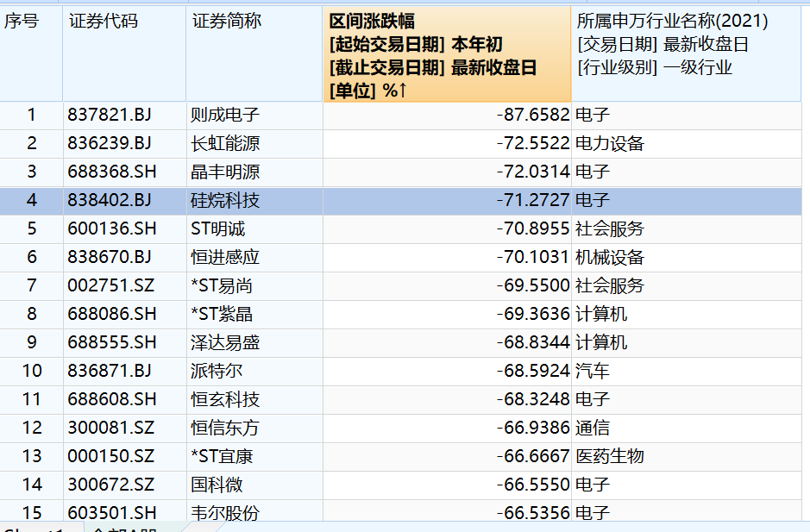Click stock name 国科微
The image size is (810, 532).
point(217,484)
